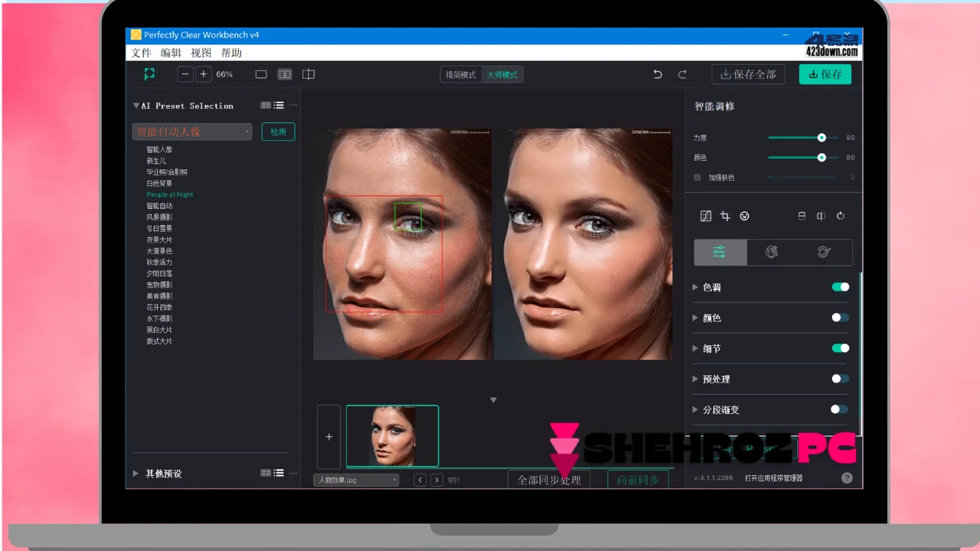The height and width of the screenshot is (551, 980).
Task: Adjust the 颜色 slider handle
Action: click(x=822, y=157)
